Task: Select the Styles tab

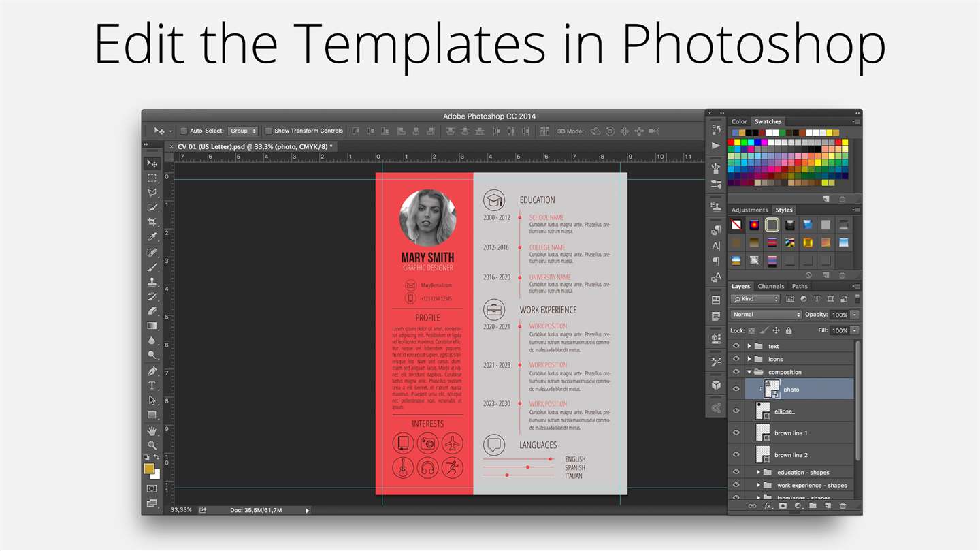Action: pyautogui.click(x=784, y=210)
